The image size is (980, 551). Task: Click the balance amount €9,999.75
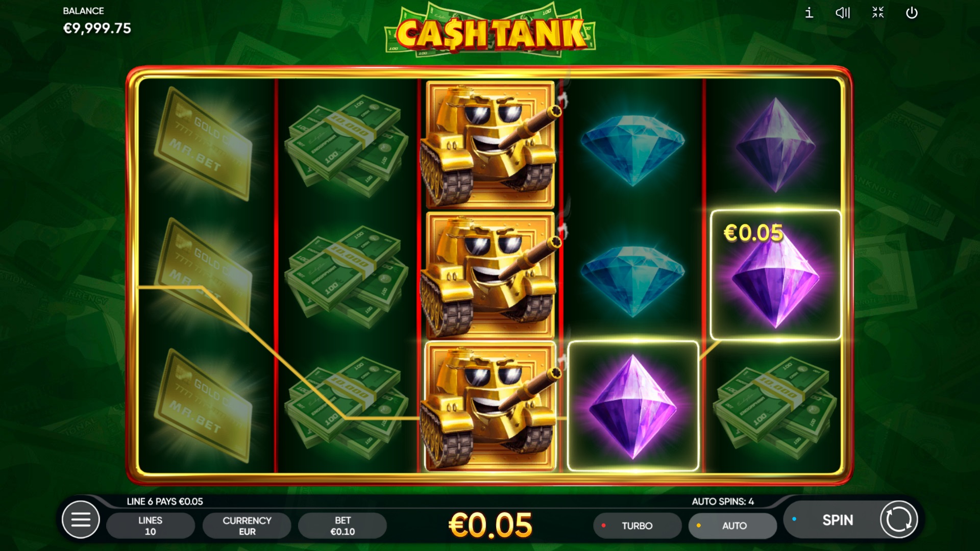(x=97, y=29)
